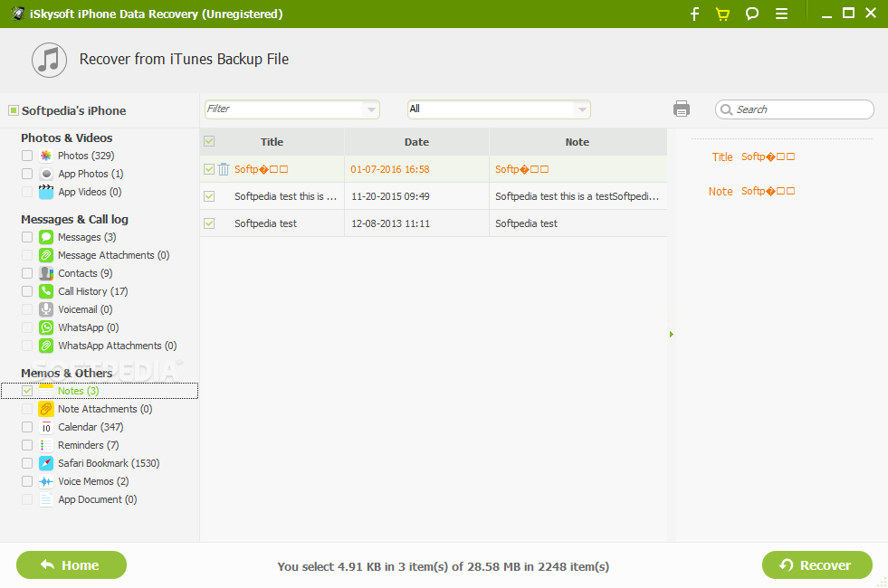Click the Calendar icon
Screen dimensions: 888x588
pos(46,427)
